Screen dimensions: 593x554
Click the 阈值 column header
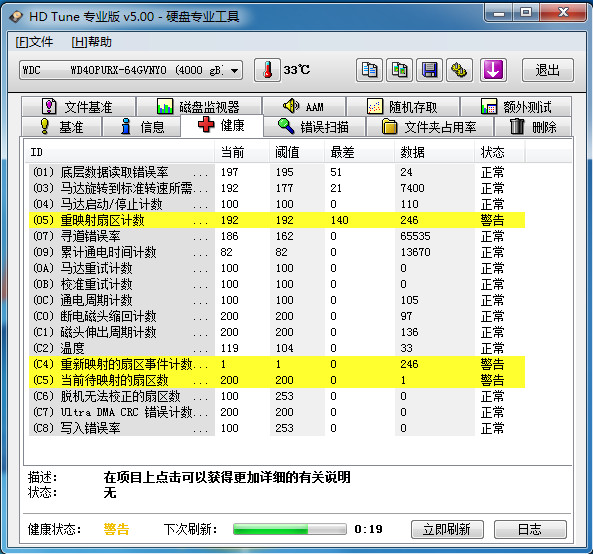pyautogui.click(x=297, y=152)
